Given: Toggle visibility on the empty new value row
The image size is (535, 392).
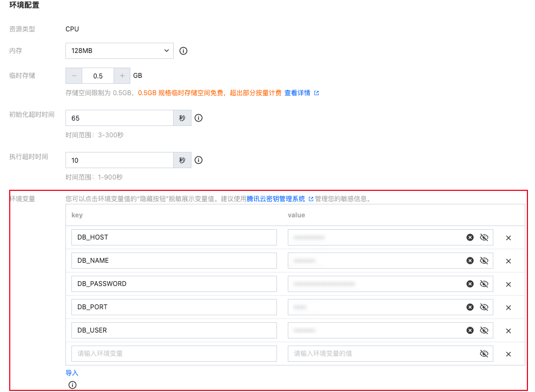Looking at the screenshot, I should [x=484, y=354].
